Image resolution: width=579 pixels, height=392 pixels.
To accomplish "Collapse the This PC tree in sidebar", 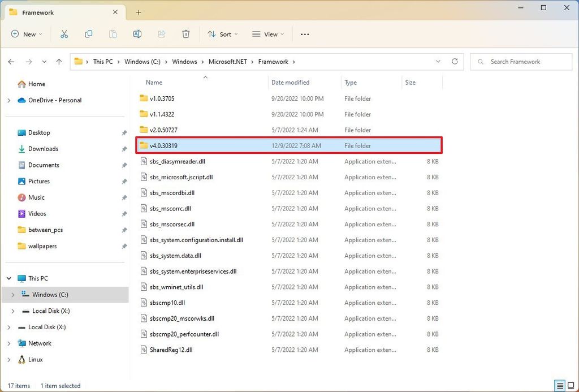I will [x=9, y=278].
